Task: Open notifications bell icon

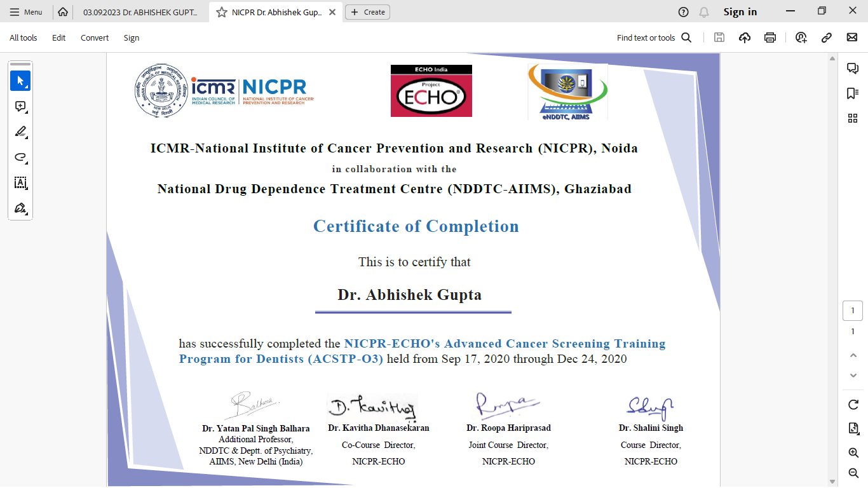Action: click(703, 12)
